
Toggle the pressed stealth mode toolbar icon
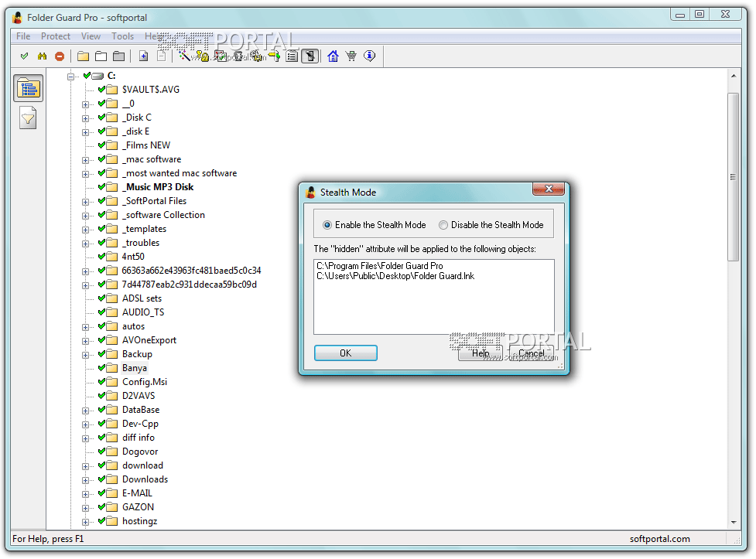pos(310,56)
